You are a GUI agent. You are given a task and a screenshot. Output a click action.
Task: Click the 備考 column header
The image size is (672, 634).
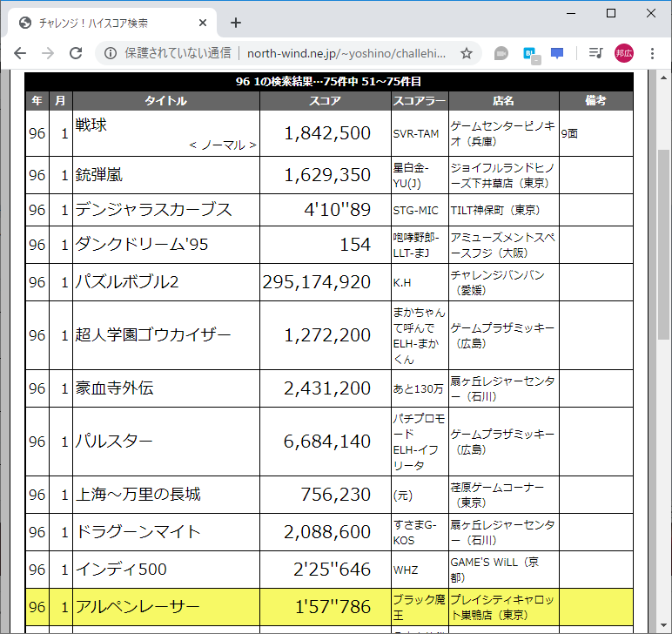point(595,101)
